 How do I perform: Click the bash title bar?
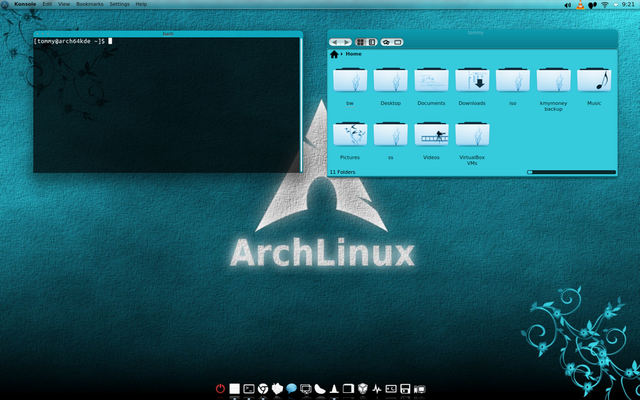pyautogui.click(x=168, y=34)
